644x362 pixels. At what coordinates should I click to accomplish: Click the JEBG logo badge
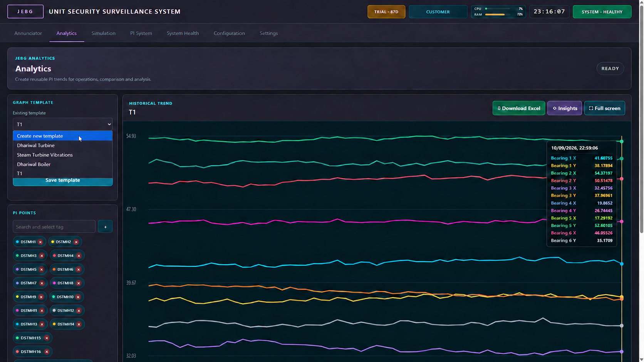[25, 12]
